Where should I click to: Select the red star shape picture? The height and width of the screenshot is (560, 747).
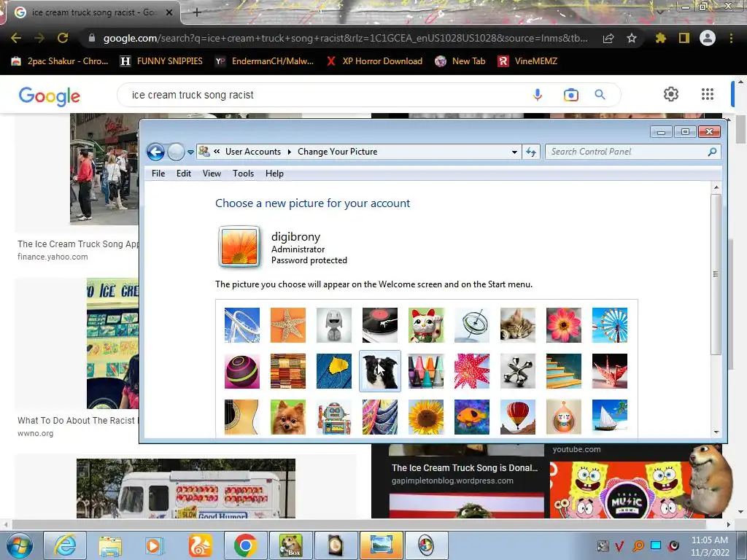(x=472, y=371)
